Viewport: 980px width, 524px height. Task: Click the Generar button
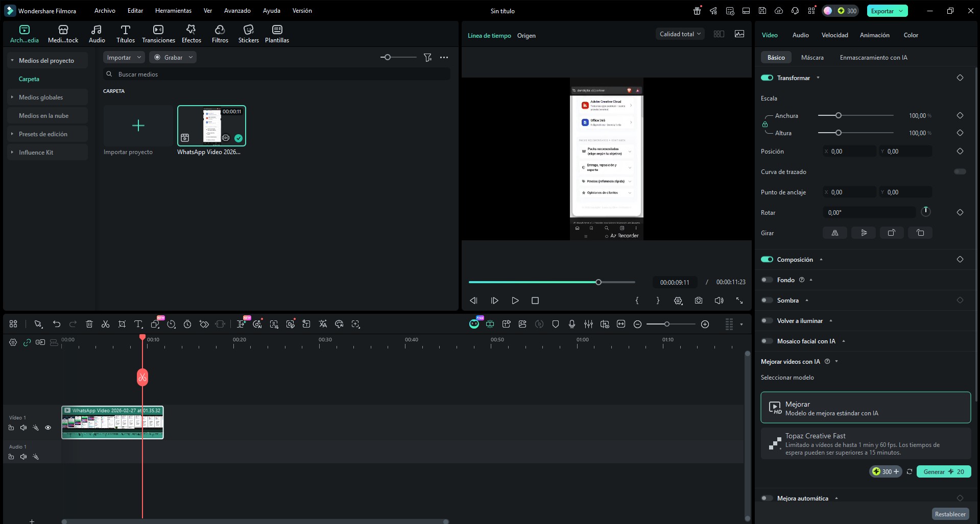coord(943,471)
